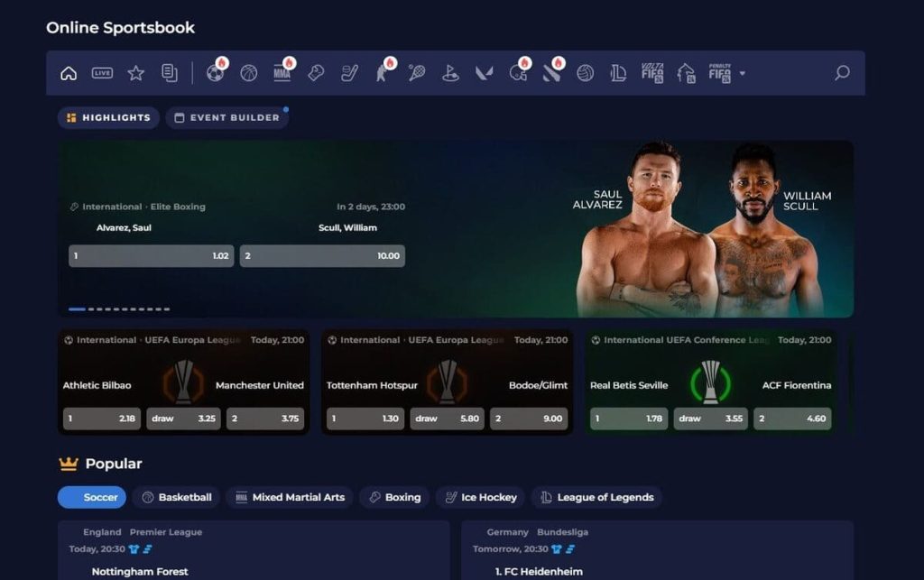Viewport: 924px width, 580px height.
Task: Open International Elite Boxing league label
Action: click(x=143, y=207)
